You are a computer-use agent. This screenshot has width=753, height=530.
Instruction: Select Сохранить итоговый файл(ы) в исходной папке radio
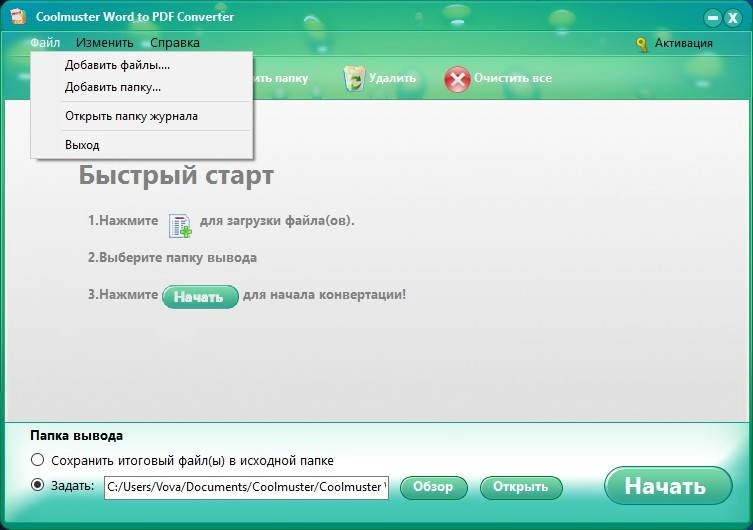coord(37,460)
